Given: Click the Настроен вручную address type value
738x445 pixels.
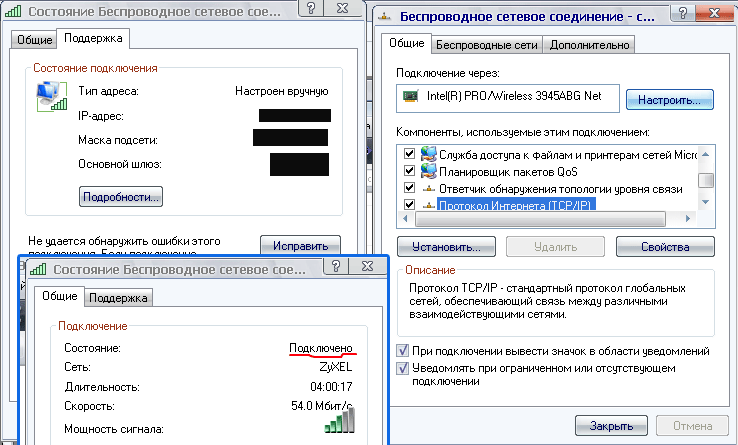Looking at the screenshot, I should [281, 91].
